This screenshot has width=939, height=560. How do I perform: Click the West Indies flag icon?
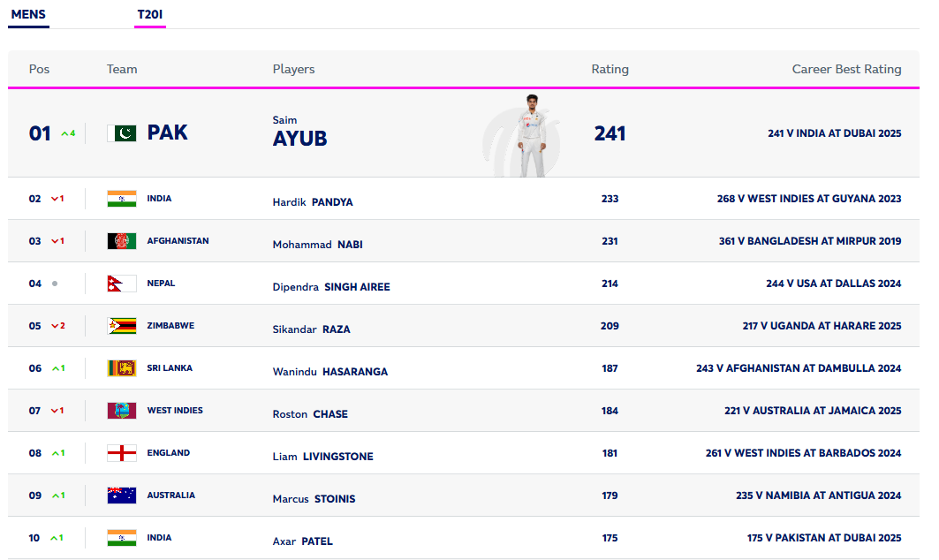tap(122, 411)
